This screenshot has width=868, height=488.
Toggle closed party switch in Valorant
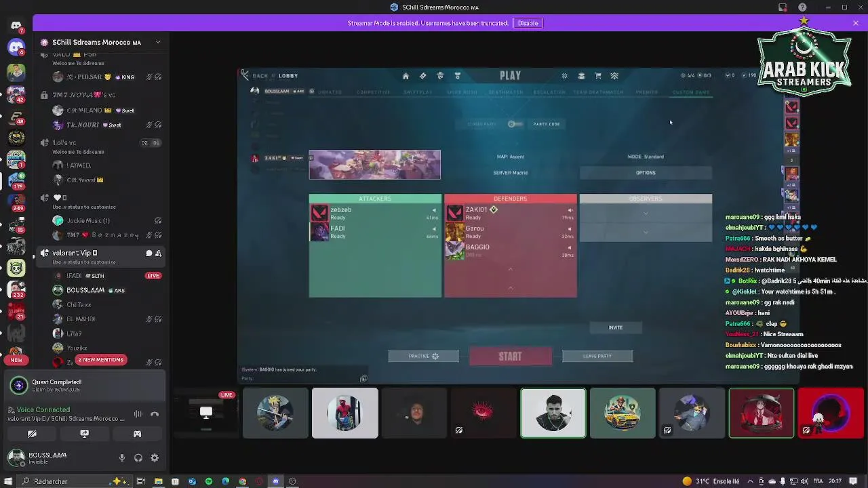(515, 124)
